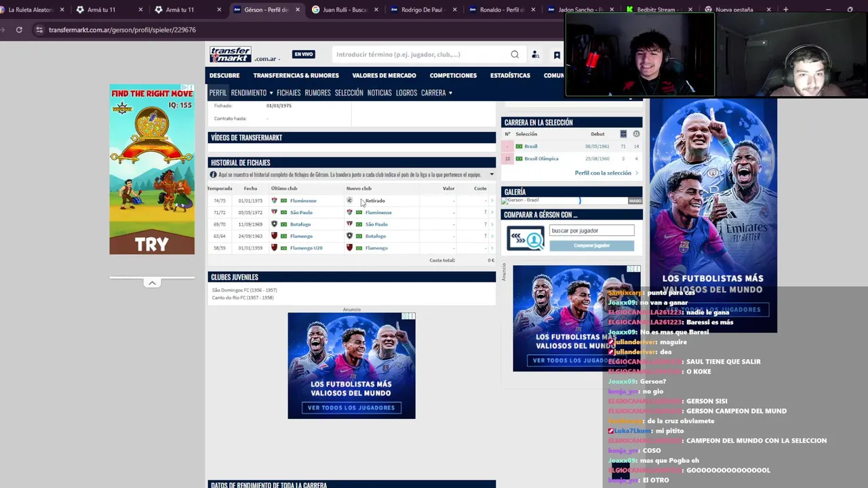
Task: Click the Brazil flag beside Brasil
Action: (x=519, y=146)
